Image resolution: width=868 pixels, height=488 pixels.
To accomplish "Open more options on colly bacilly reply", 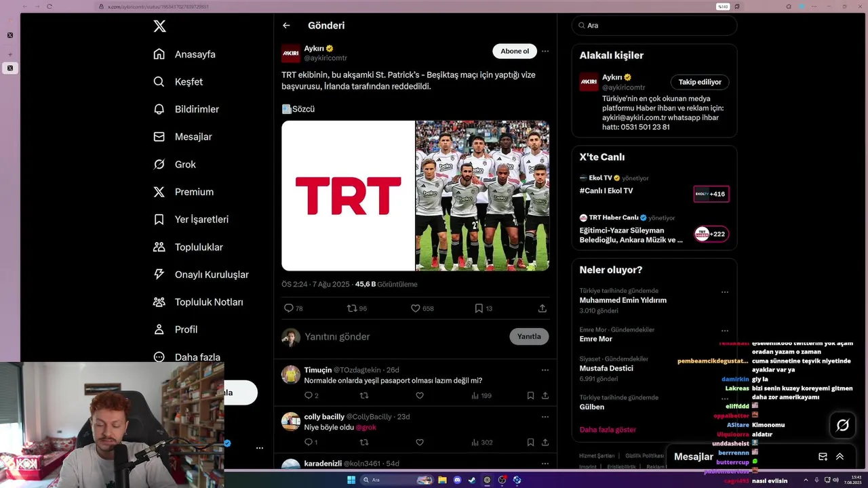I will pyautogui.click(x=545, y=417).
